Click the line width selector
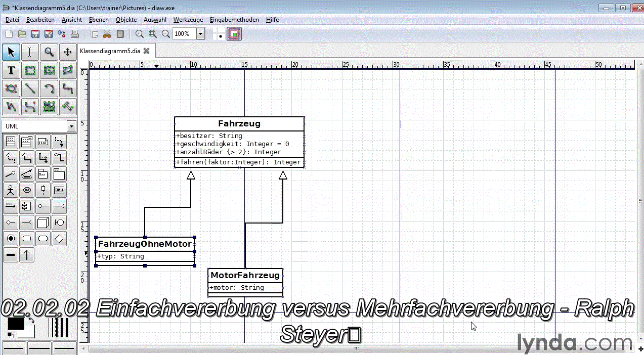 point(58,327)
